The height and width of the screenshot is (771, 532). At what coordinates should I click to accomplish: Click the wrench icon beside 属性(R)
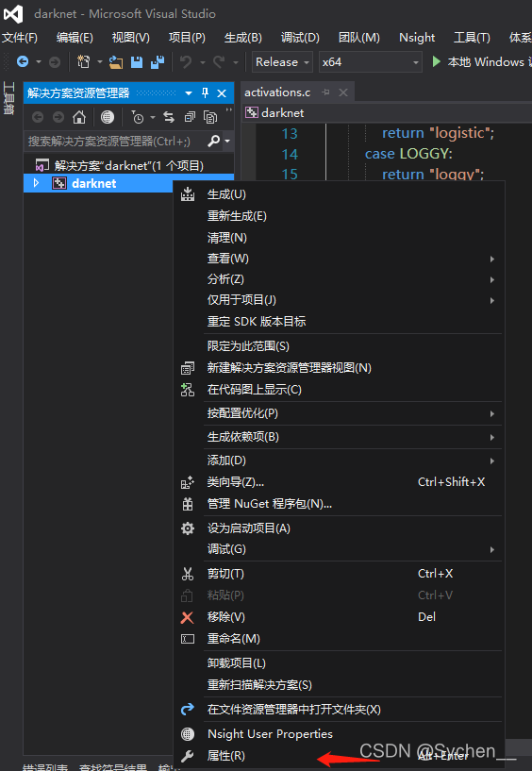pyautogui.click(x=188, y=756)
